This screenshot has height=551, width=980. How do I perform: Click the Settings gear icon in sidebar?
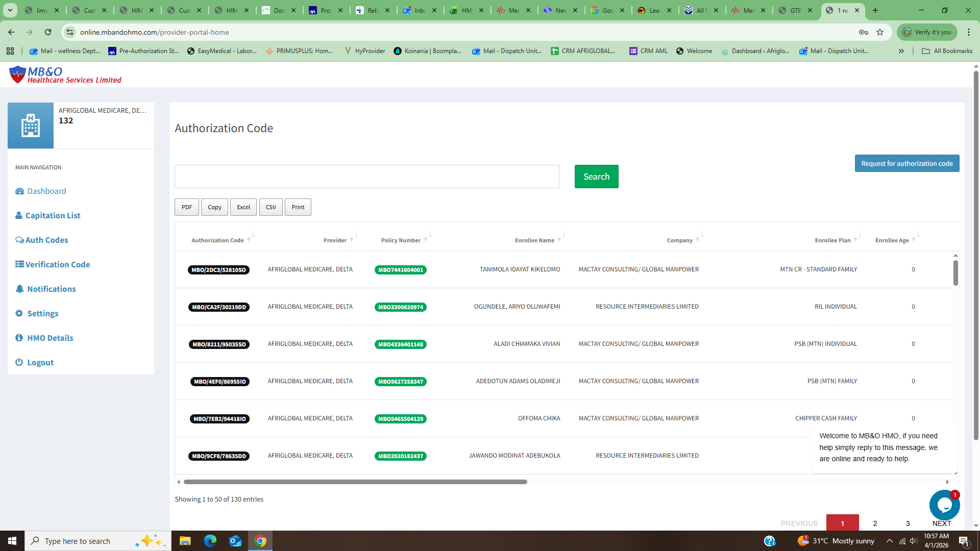pos(19,313)
